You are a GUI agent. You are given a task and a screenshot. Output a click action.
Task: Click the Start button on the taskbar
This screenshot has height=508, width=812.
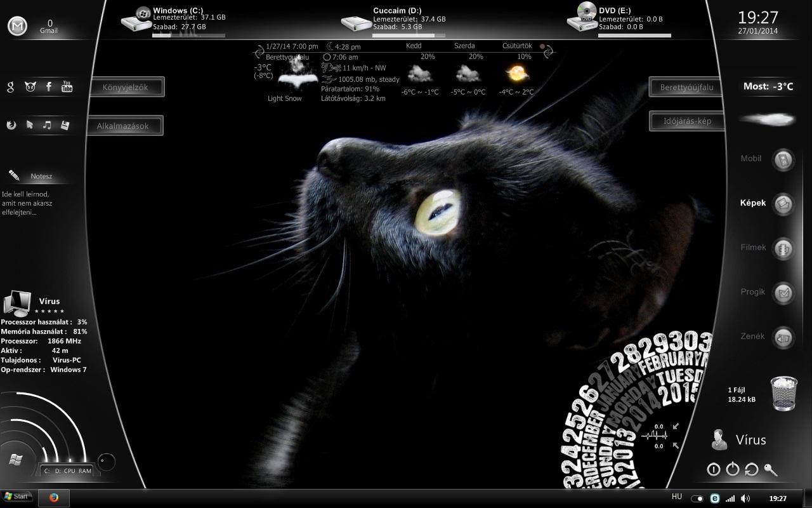(17, 497)
